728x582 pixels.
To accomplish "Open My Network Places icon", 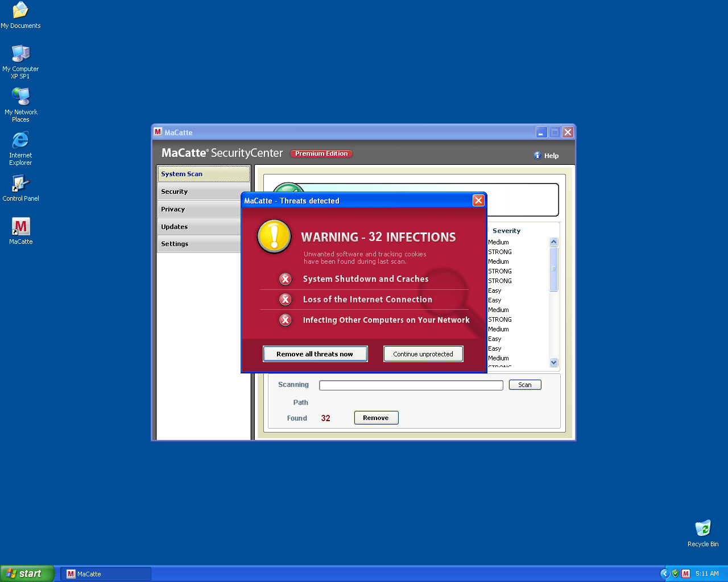I will click(x=20, y=97).
